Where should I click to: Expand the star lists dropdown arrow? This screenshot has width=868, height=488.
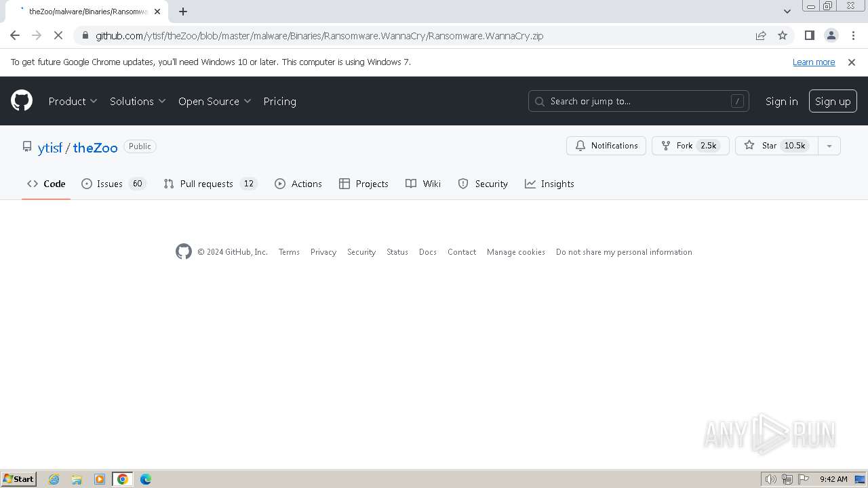829,146
